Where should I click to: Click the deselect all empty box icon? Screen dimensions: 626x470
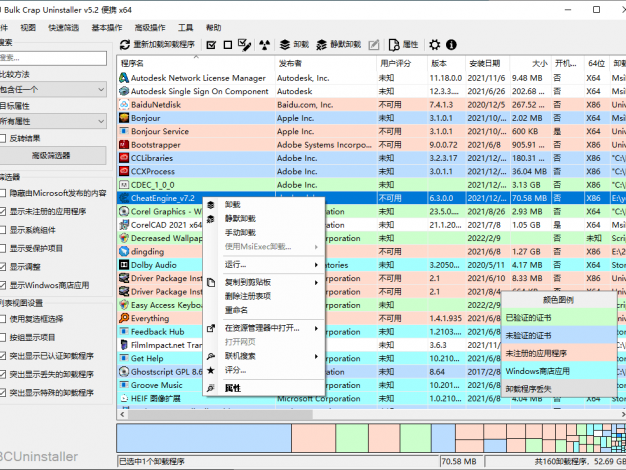point(228,45)
